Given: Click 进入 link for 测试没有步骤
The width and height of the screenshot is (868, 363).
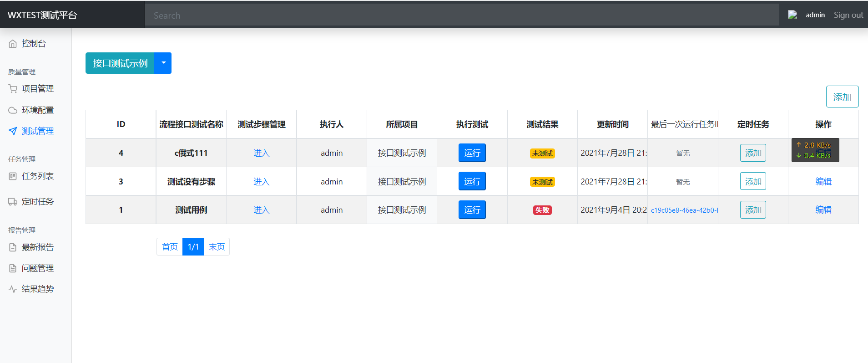Looking at the screenshot, I should (x=261, y=182).
